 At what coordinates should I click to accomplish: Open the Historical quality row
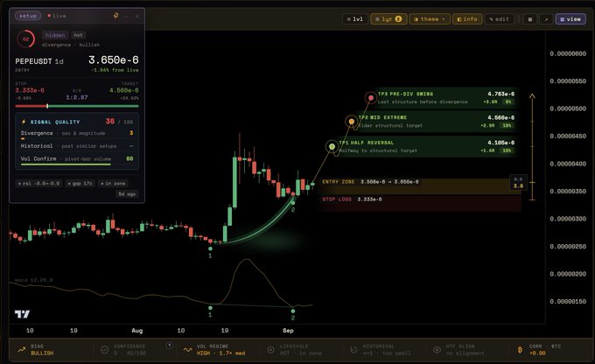coord(77,146)
